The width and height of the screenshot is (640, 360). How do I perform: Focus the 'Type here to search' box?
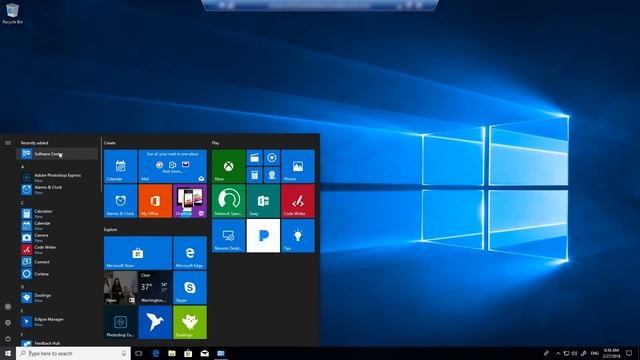[x=73, y=353]
